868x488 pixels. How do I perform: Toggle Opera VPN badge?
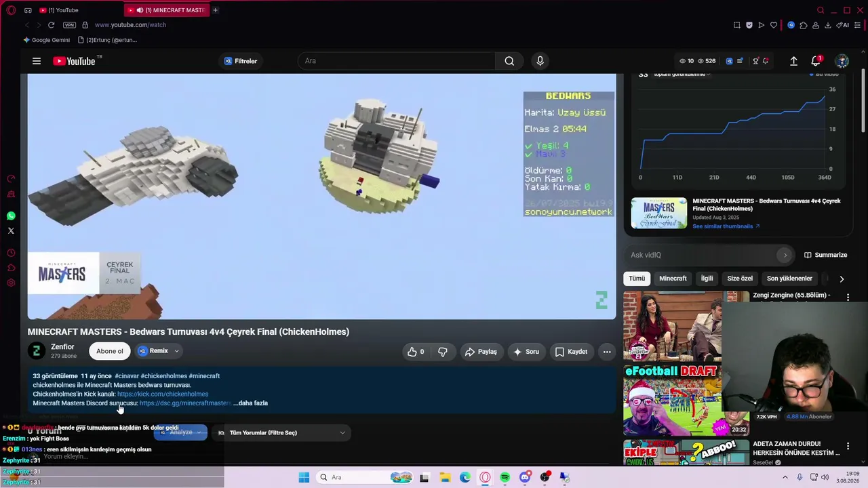69,25
